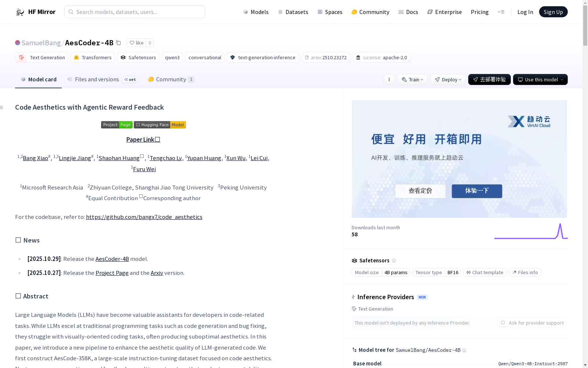The image size is (588, 368).
Task: Click the 去部署体验 button
Action: pyautogui.click(x=489, y=79)
